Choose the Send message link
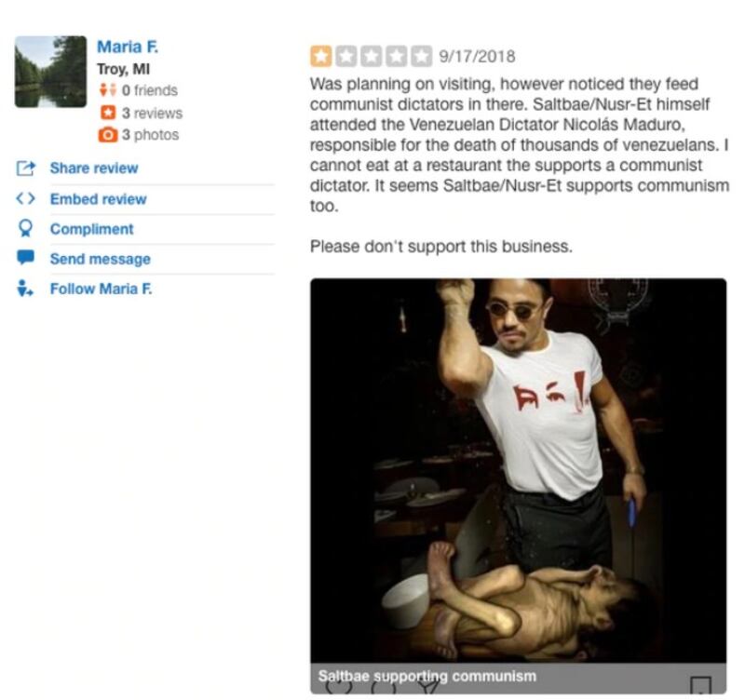The width and height of the screenshot is (745, 700). tap(101, 259)
